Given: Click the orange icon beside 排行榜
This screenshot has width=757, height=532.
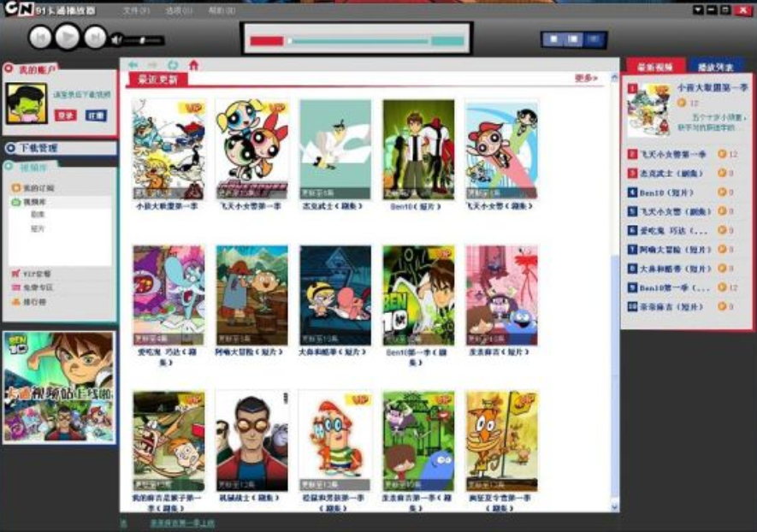Looking at the screenshot, I should coord(16,302).
